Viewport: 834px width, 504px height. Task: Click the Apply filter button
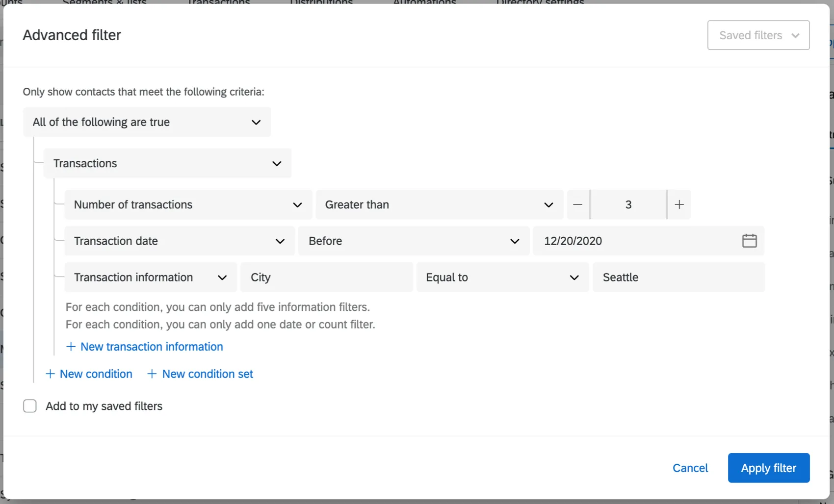768,468
